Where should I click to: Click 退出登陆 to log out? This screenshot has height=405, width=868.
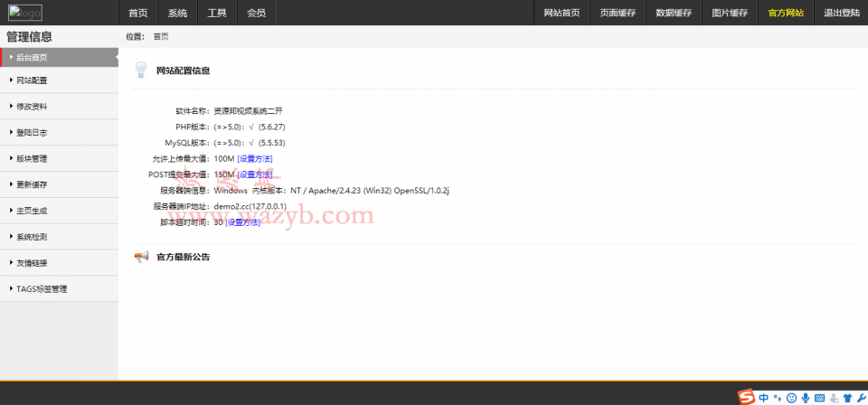pyautogui.click(x=841, y=13)
